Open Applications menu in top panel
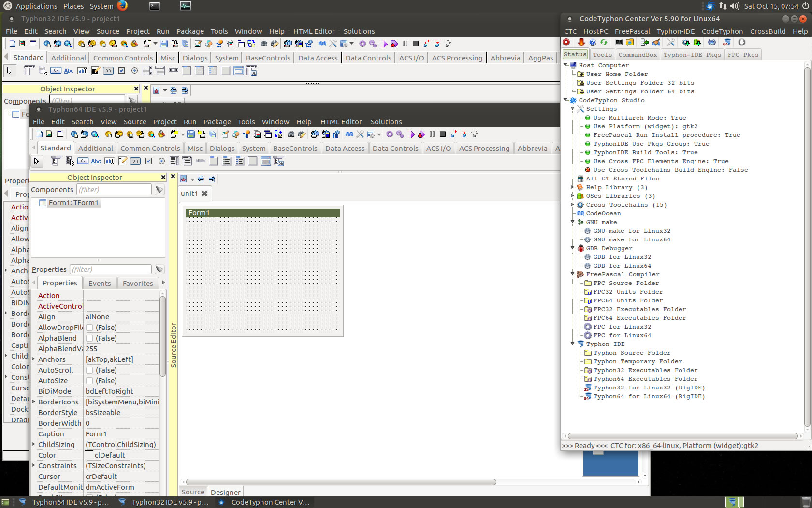 tap(36, 6)
